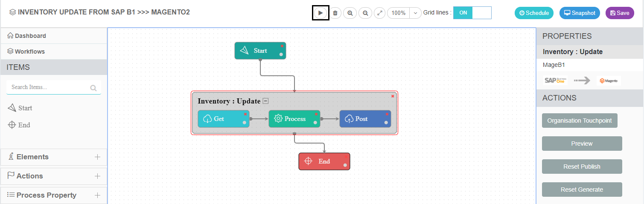The height and width of the screenshot is (204, 644).
Task: Click the zoom out magnifier icon
Action: (x=365, y=13)
